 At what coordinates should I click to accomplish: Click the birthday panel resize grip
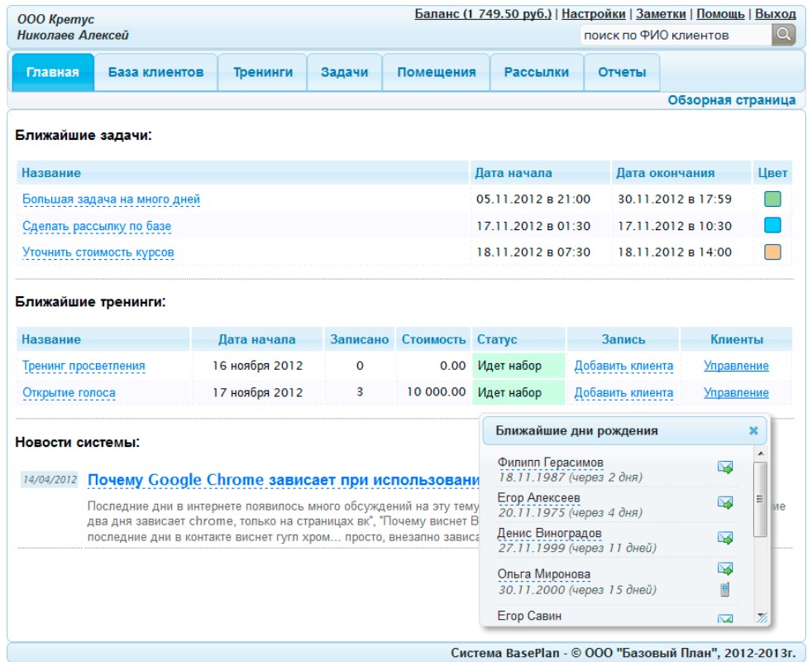762,616
